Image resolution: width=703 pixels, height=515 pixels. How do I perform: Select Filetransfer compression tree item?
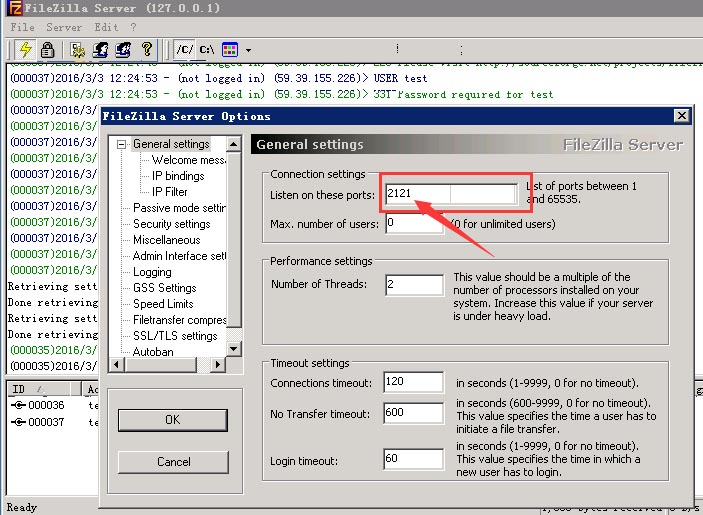pos(179,320)
